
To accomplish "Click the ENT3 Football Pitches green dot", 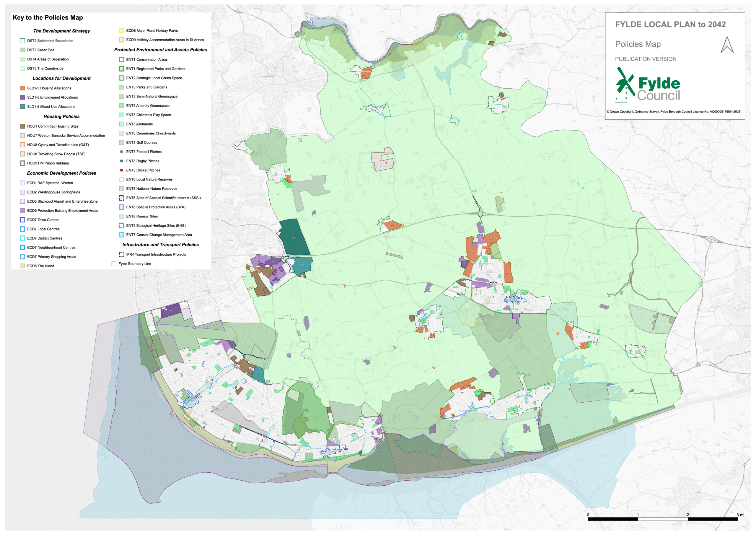I will pyautogui.click(x=121, y=152).
